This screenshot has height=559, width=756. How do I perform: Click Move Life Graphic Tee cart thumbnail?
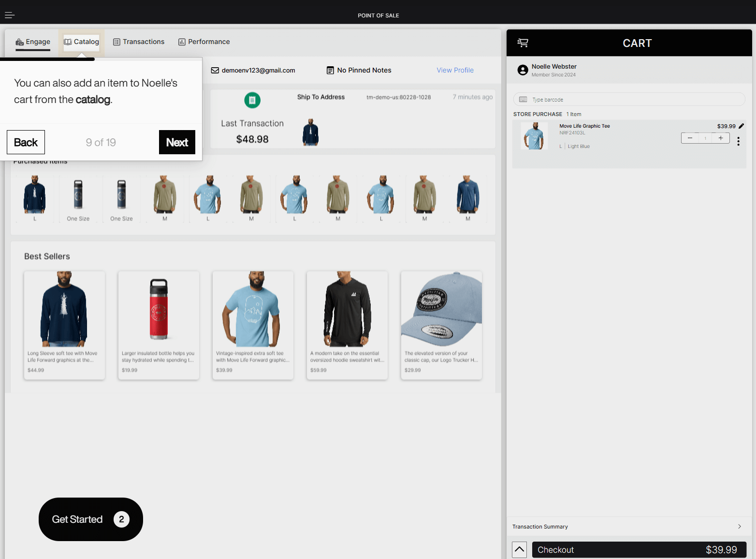pos(534,136)
